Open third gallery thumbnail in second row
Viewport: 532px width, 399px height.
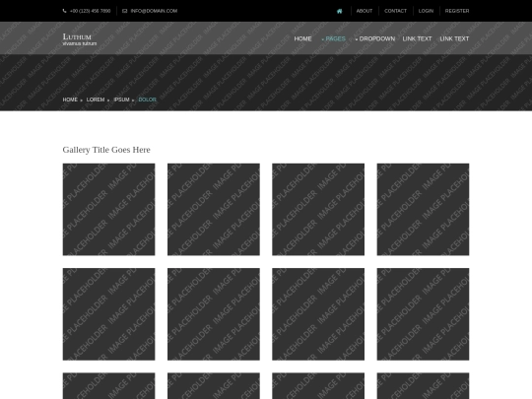click(x=318, y=314)
